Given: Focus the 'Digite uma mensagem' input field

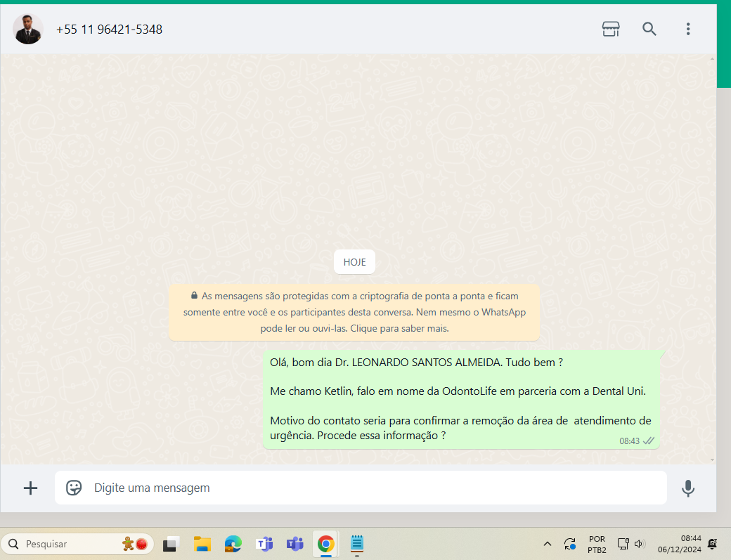Looking at the screenshot, I should coord(361,488).
